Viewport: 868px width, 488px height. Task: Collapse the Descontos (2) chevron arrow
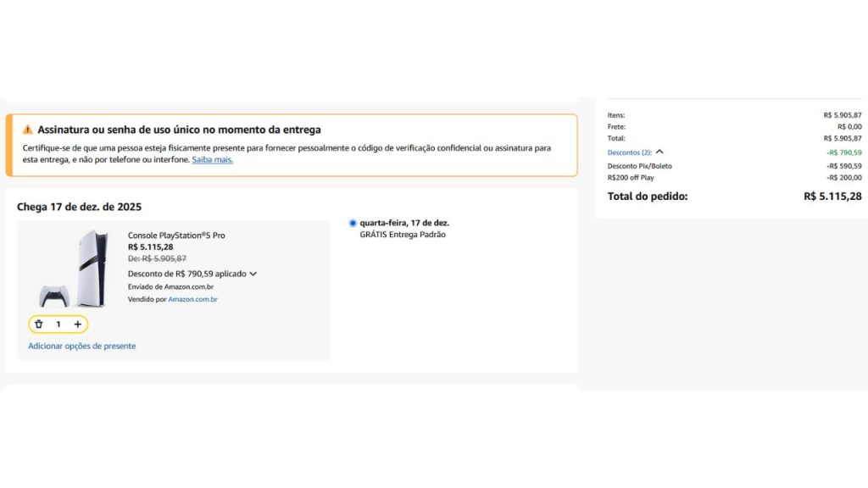(x=659, y=152)
